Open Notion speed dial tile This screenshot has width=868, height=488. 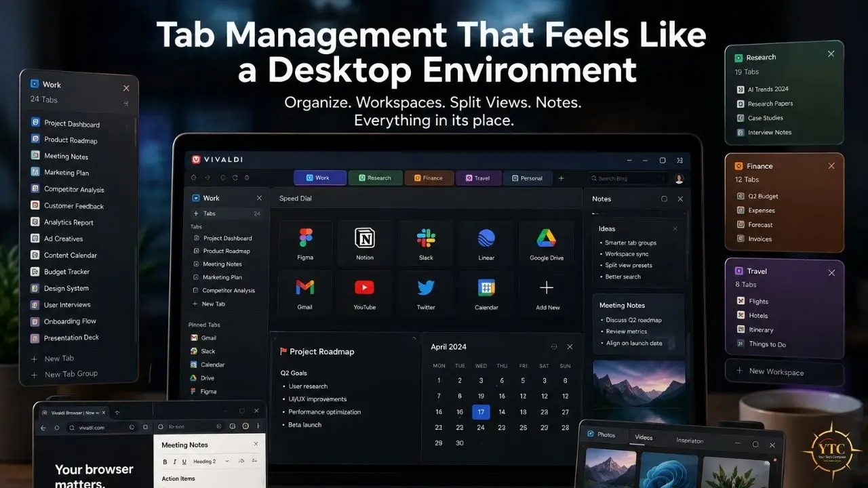click(365, 244)
